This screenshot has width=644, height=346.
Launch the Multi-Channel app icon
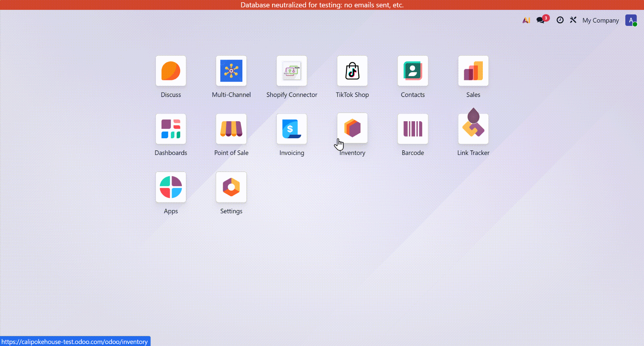(x=231, y=71)
